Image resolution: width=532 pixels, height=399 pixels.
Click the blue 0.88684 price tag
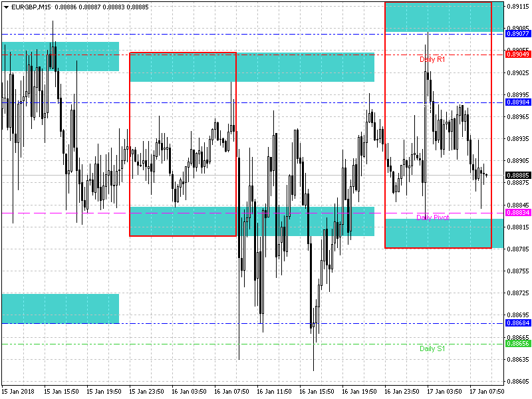click(x=517, y=323)
